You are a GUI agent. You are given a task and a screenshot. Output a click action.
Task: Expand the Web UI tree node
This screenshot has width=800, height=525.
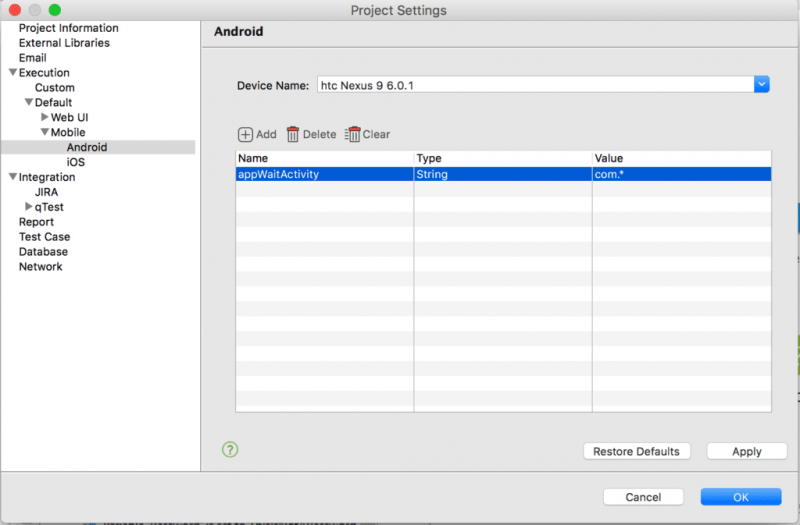coord(45,118)
